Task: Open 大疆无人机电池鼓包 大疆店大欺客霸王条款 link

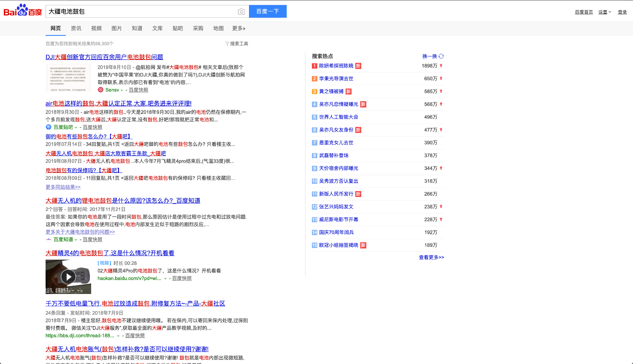Action: (x=106, y=154)
